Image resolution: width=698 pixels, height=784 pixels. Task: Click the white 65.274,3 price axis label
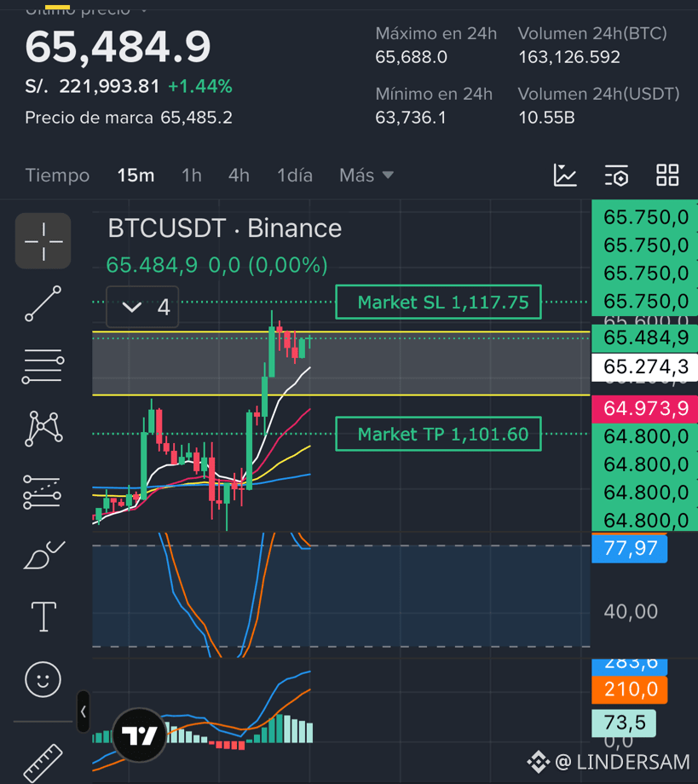coord(644,367)
